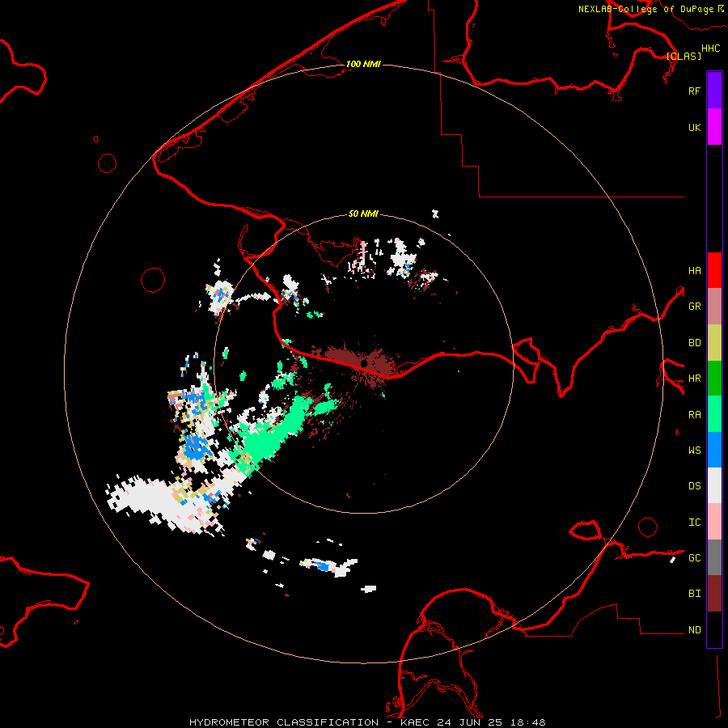Click the 100 NMI range ring label
The width and height of the screenshot is (728, 728).
363,64
